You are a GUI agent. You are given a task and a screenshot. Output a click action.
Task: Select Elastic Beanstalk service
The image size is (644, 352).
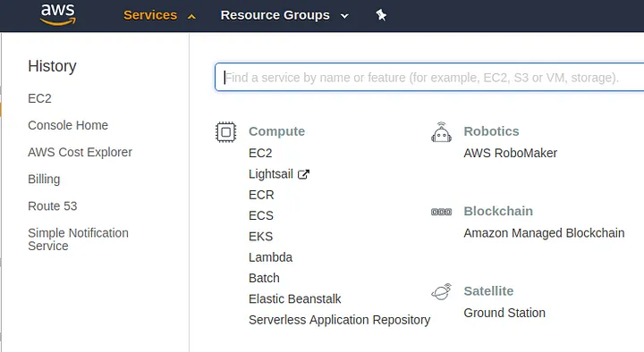[x=294, y=298]
